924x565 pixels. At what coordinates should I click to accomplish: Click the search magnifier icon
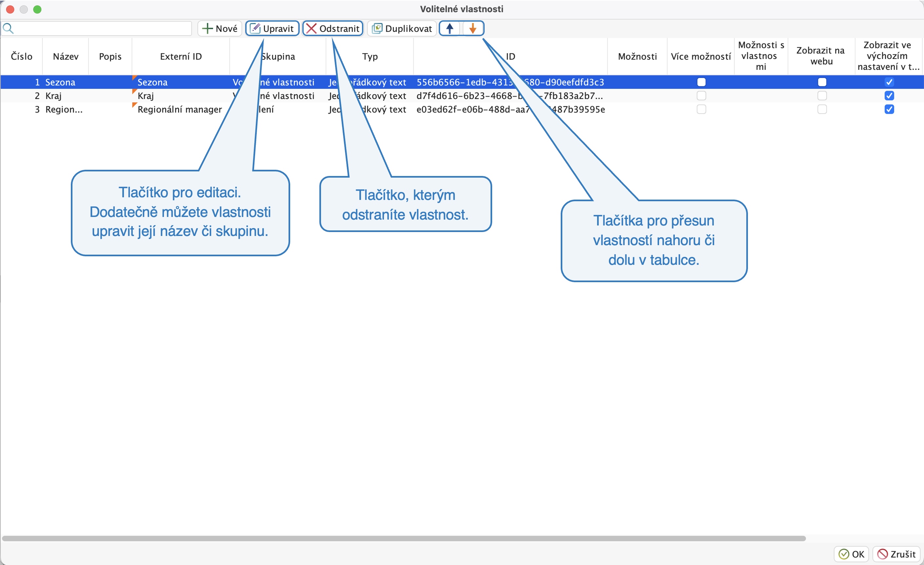pos(8,29)
